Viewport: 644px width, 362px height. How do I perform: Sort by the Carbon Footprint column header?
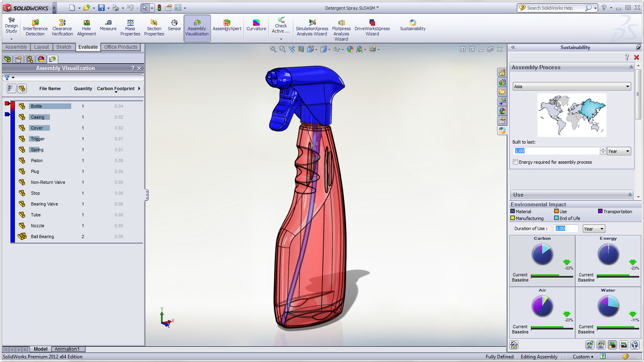click(x=116, y=88)
